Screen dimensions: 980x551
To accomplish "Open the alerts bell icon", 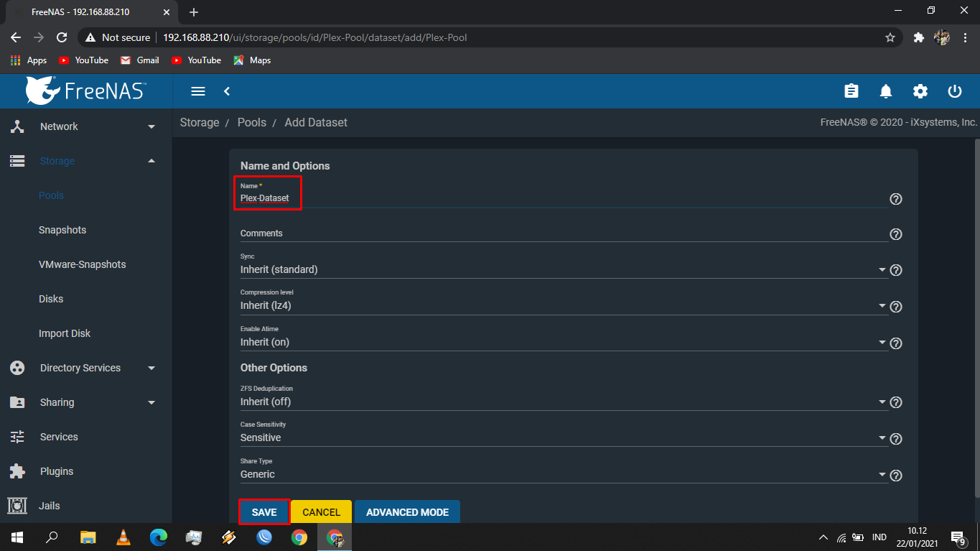I will click(x=886, y=91).
